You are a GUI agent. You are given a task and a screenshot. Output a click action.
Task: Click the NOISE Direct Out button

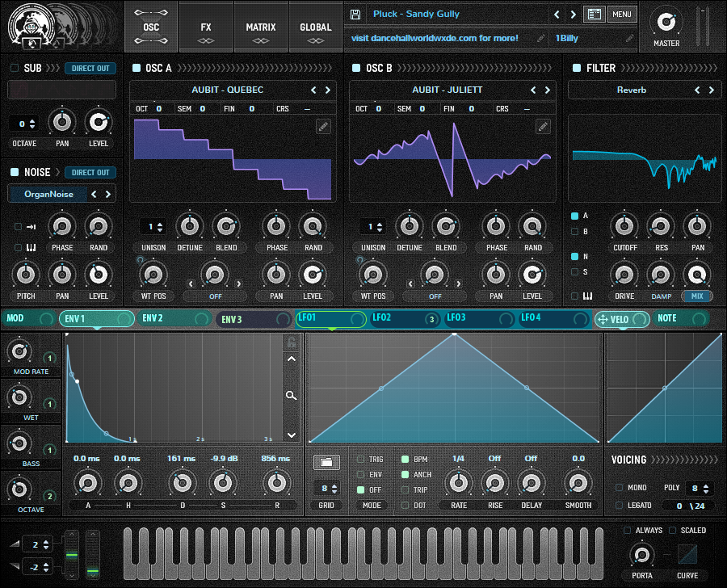pos(90,172)
